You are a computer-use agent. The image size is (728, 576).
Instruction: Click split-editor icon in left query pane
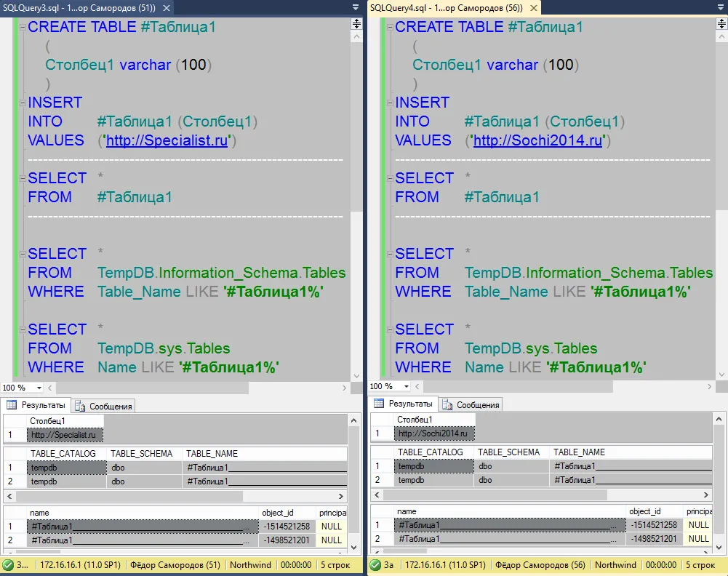click(x=356, y=24)
